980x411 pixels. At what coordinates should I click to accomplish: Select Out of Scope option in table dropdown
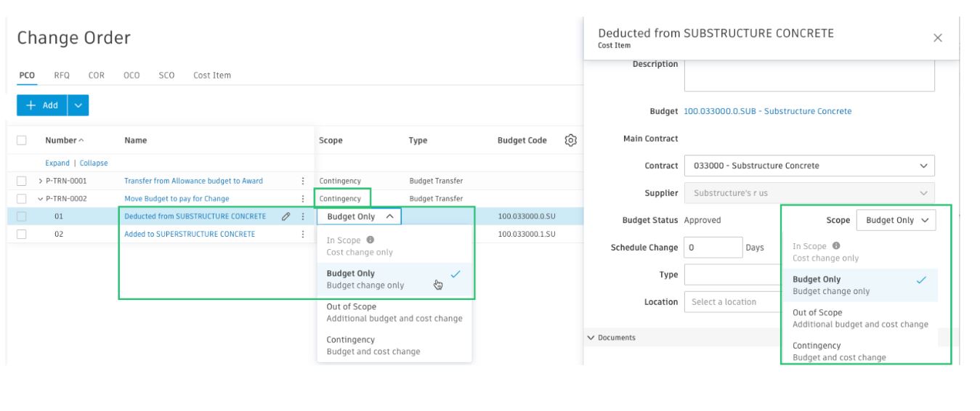394,312
